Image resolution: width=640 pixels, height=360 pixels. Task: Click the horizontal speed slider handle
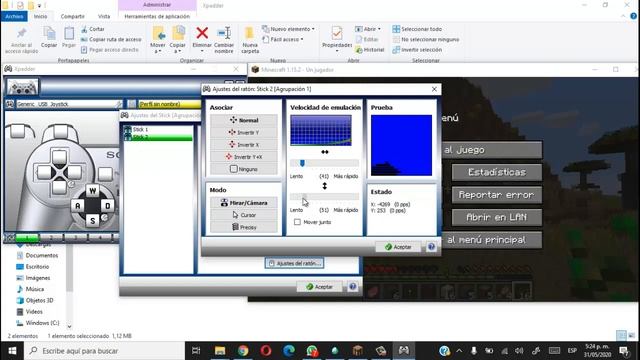point(302,163)
